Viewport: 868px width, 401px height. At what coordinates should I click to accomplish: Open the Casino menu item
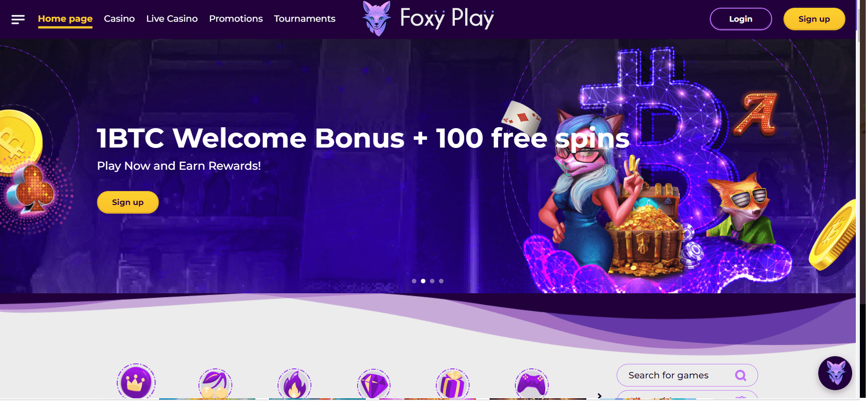(119, 19)
